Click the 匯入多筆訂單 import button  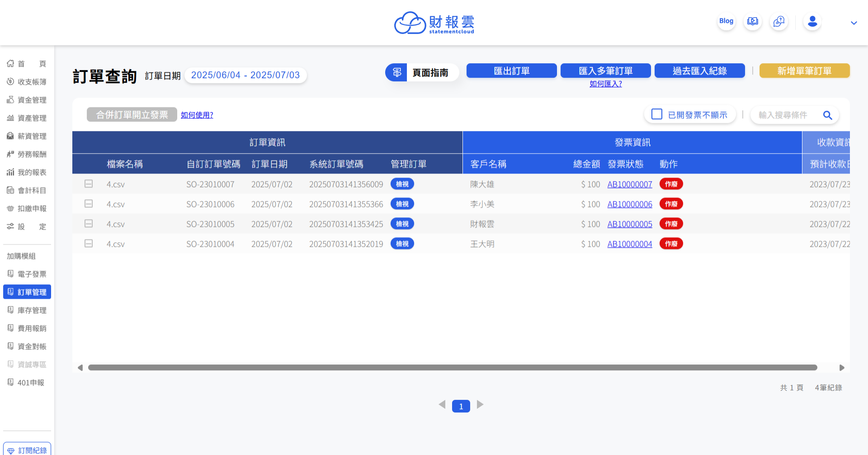point(605,70)
